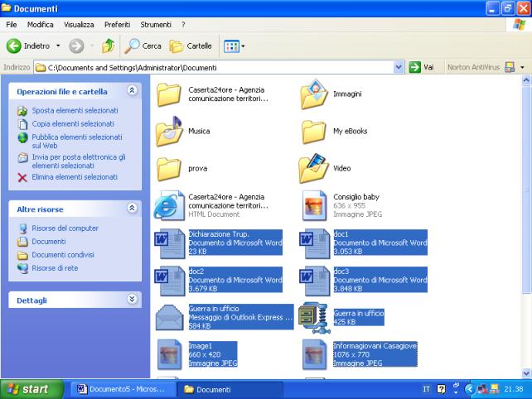532x399 pixels.
Task: Open the ? help menu
Action: [x=183, y=25]
